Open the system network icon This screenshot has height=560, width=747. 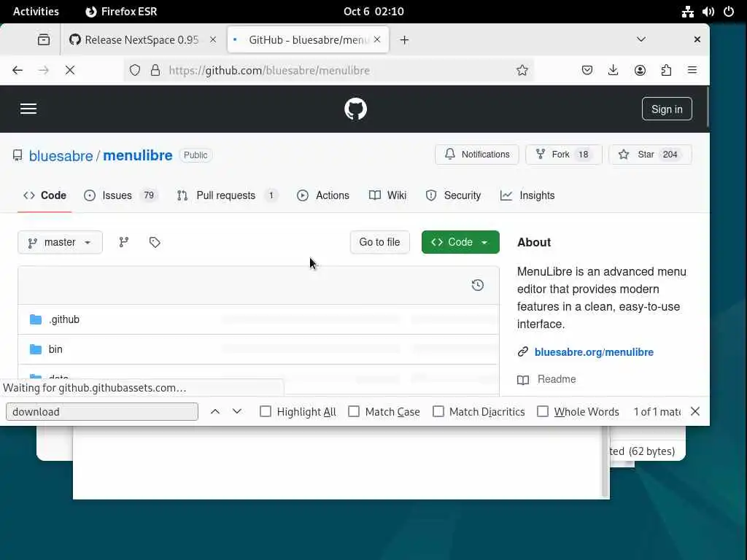[687, 12]
